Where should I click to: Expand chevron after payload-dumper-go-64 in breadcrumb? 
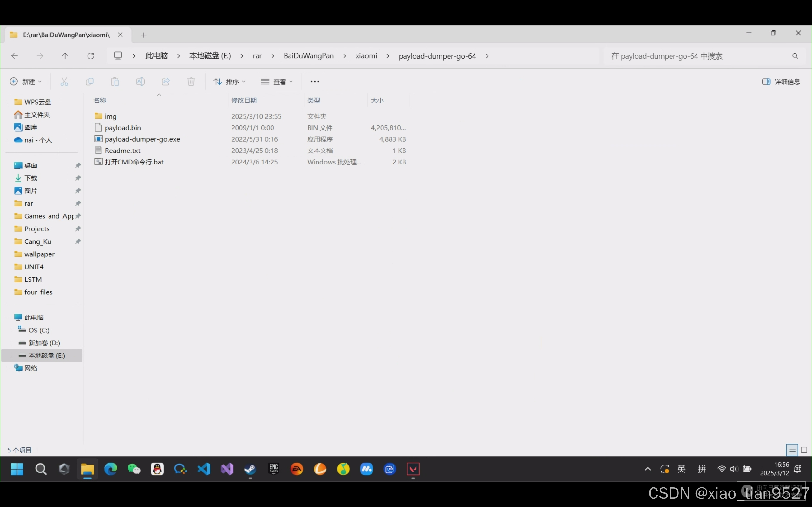click(x=487, y=56)
